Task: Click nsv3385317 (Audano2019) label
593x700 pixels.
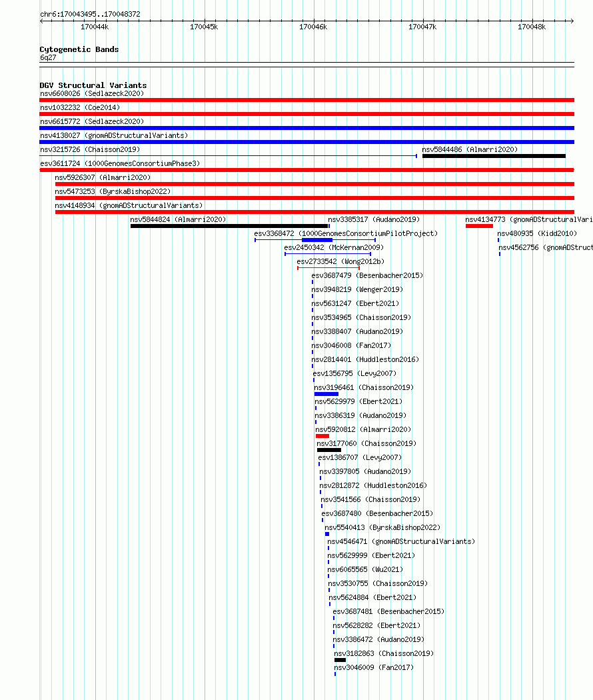Action: (374, 219)
